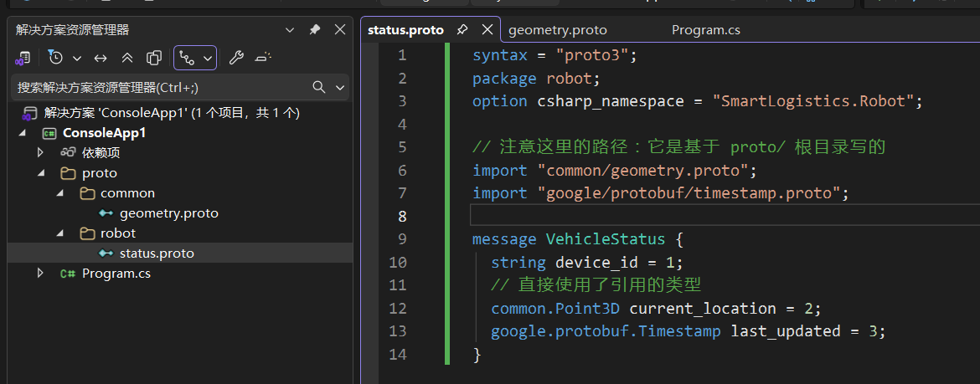Collapse all nodes with double-chevron icon

127,58
